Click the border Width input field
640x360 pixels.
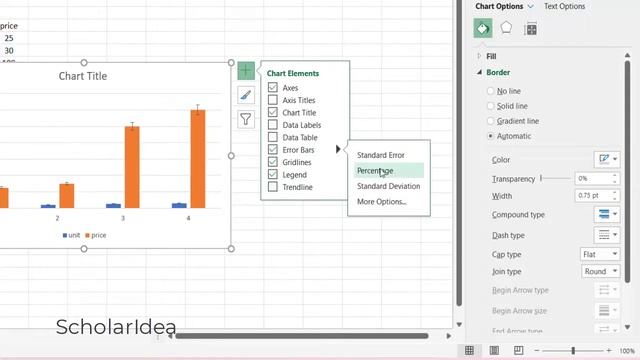click(593, 196)
